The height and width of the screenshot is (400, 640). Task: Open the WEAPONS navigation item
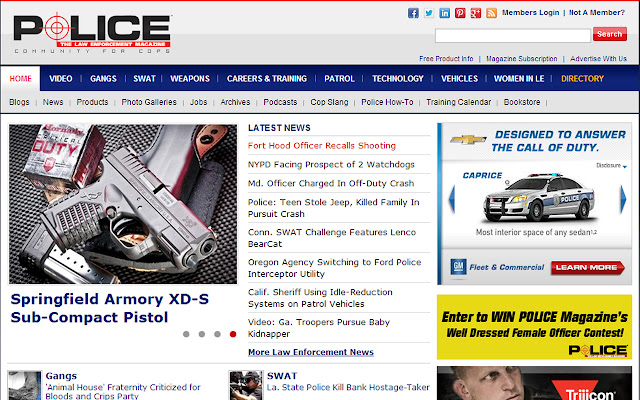pos(190,78)
